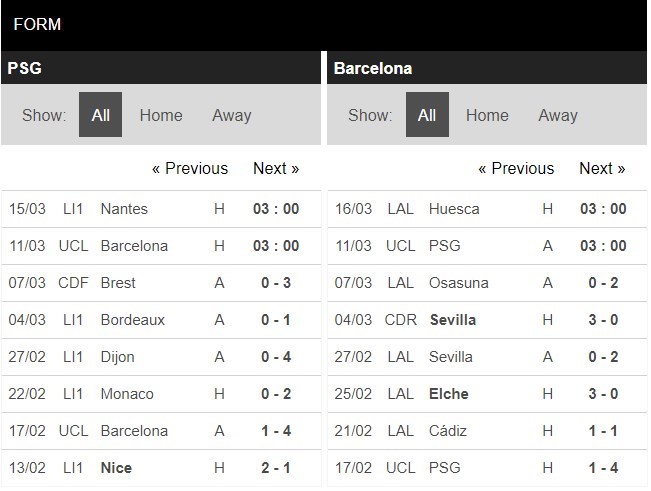Show Barcelona Away matches only
The image size is (651, 491).
click(x=557, y=115)
